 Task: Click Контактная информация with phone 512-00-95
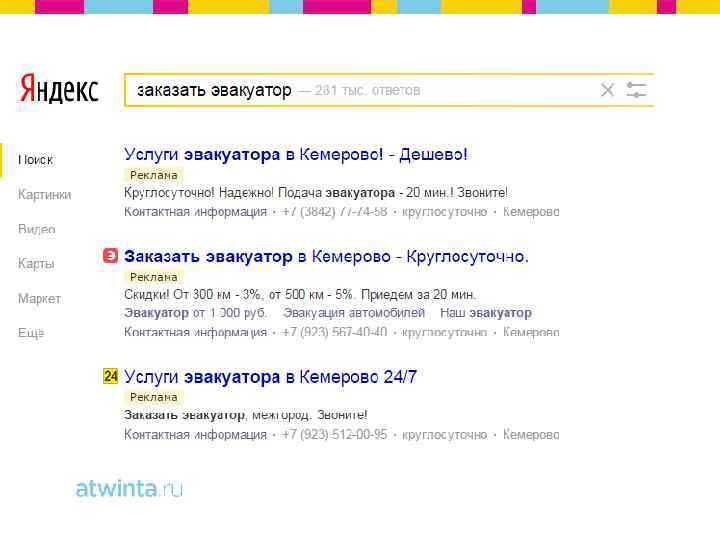196,434
